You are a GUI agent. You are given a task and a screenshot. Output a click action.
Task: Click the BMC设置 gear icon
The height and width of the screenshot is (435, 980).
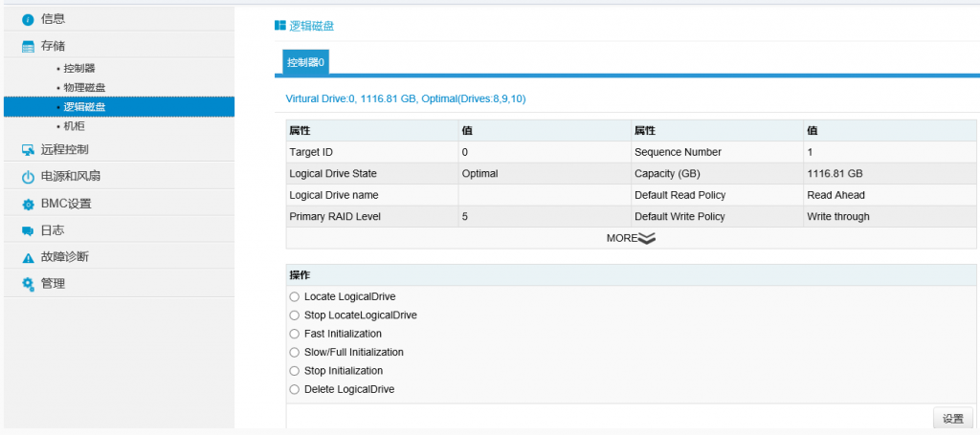pos(28,205)
